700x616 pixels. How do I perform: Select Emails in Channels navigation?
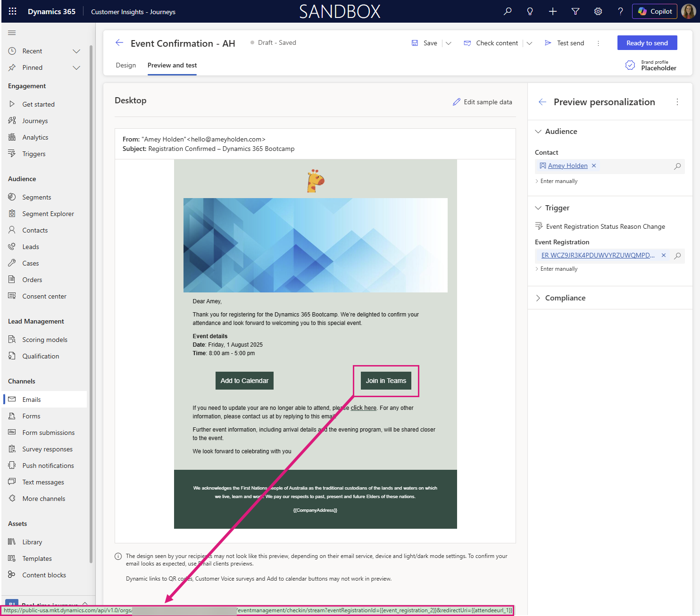(x=45, y=400)
